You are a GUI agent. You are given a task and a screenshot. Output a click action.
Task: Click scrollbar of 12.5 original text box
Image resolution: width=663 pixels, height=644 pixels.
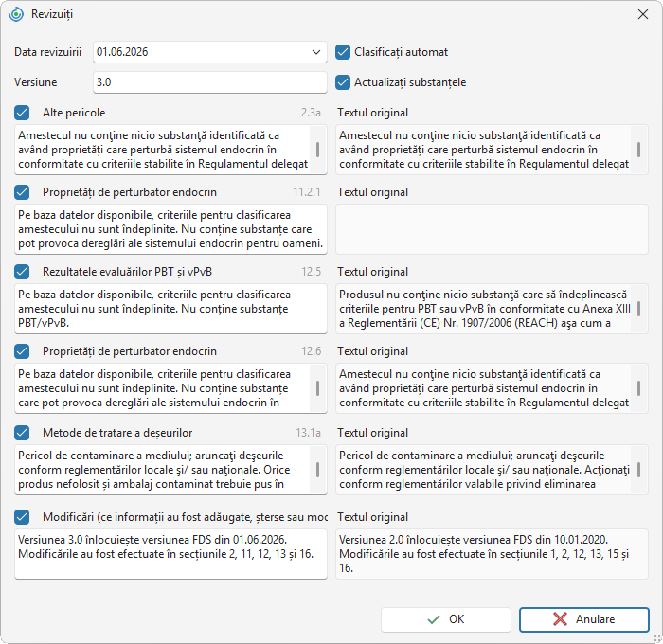(x=638, y=308)
